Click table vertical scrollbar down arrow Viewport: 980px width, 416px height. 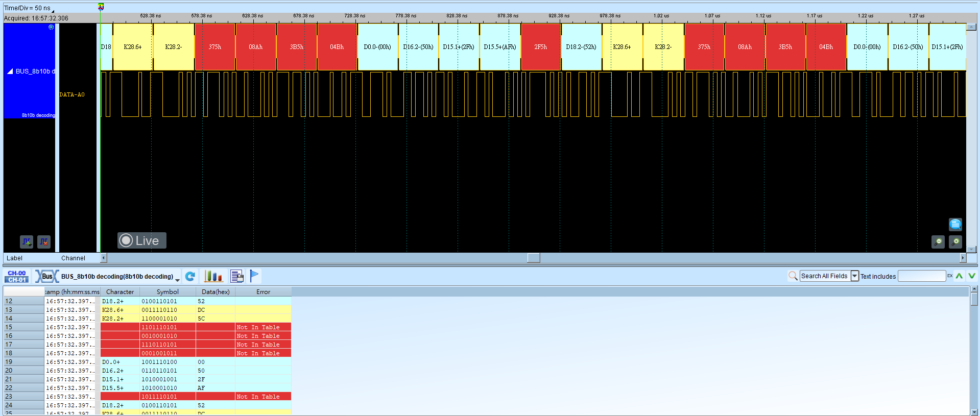click(x=974, y=412)
